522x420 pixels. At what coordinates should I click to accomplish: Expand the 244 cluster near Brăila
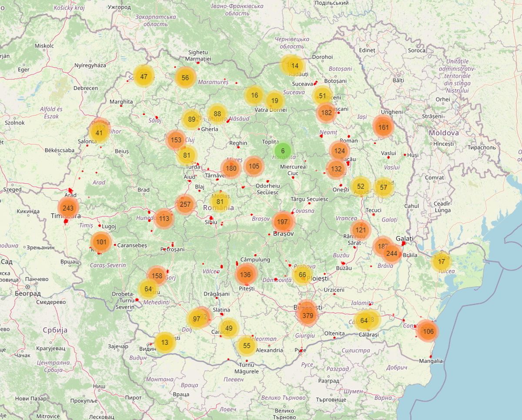(392, 253)
